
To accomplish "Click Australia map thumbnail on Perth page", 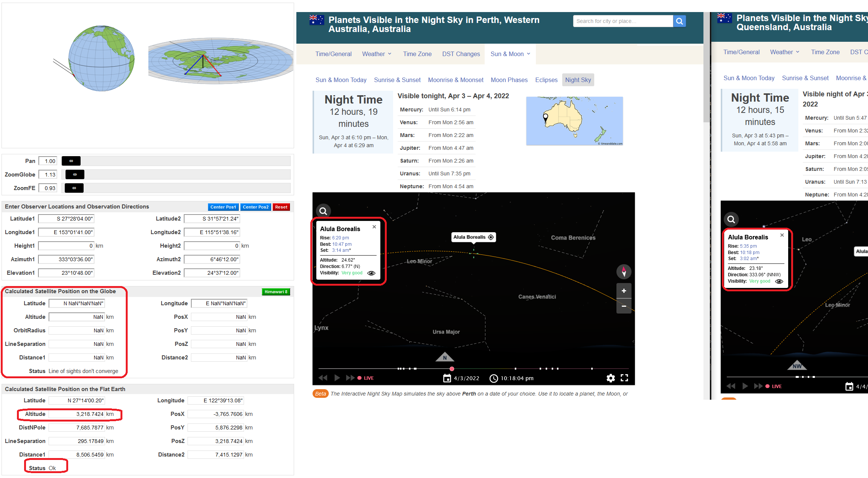I will pos(574,121).
